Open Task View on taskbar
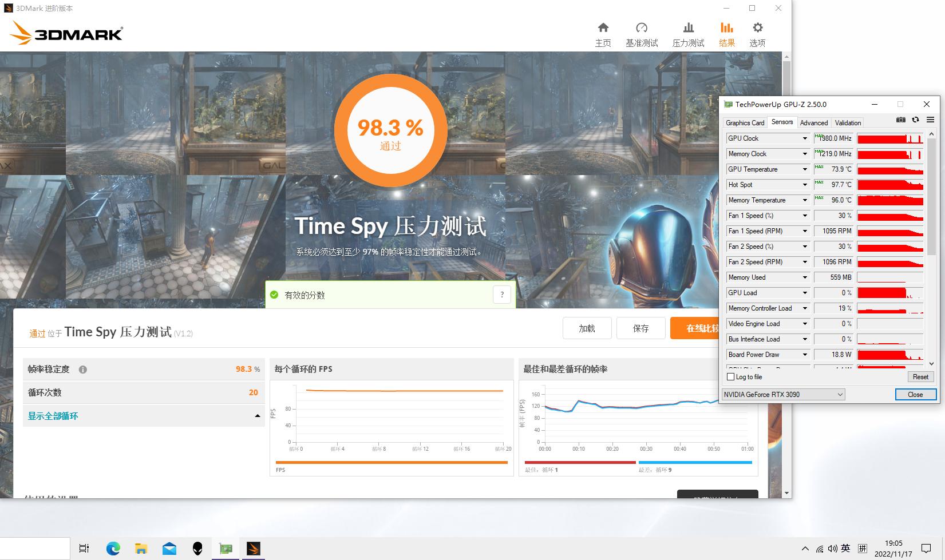 click(84, 549)
